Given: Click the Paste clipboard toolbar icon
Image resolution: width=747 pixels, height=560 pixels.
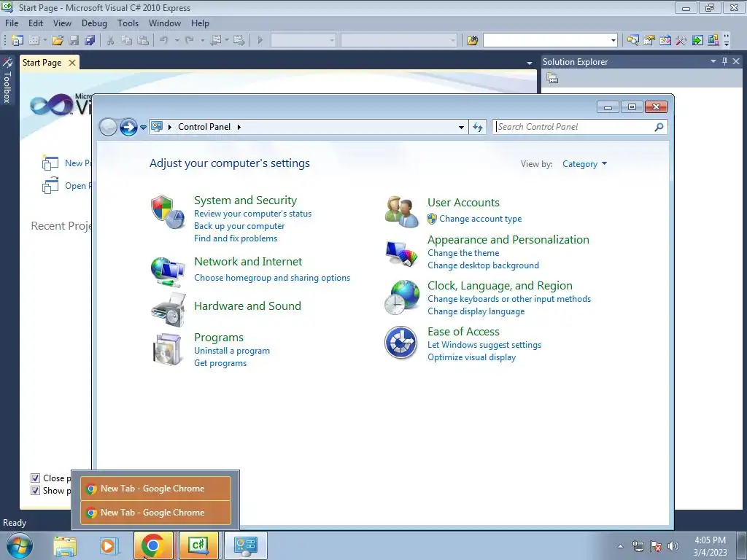Looking at the screenshot, I should [x=142, y=41].
